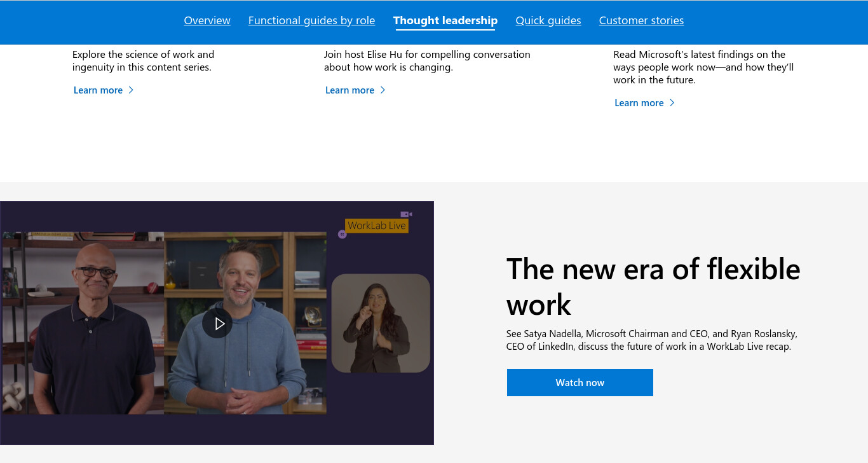Click the Watch now button

pos(580,382)
